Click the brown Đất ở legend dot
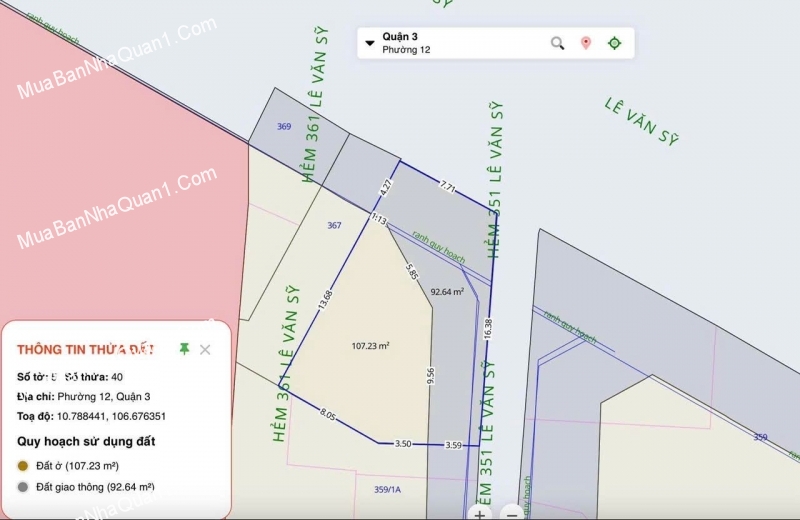Screen dimensions: 800x520 coord(23,466)
